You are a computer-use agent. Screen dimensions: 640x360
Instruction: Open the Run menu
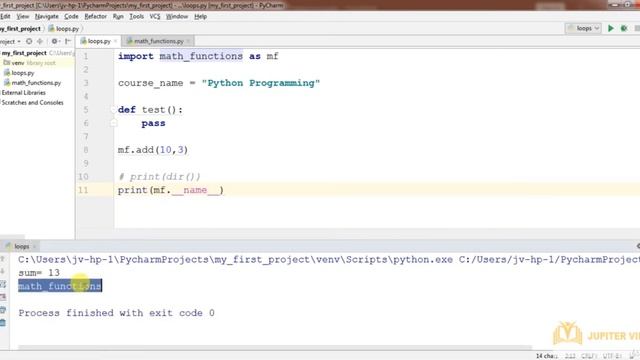point(118,16)
